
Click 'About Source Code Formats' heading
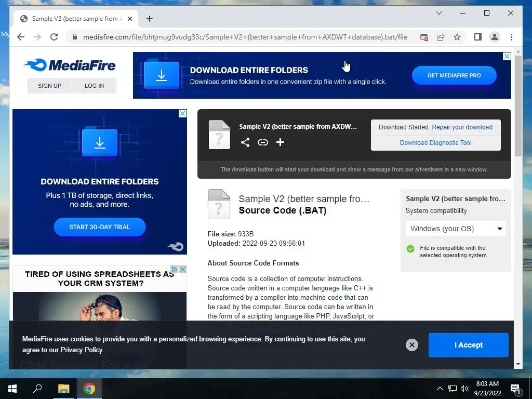tap(253, 263)
